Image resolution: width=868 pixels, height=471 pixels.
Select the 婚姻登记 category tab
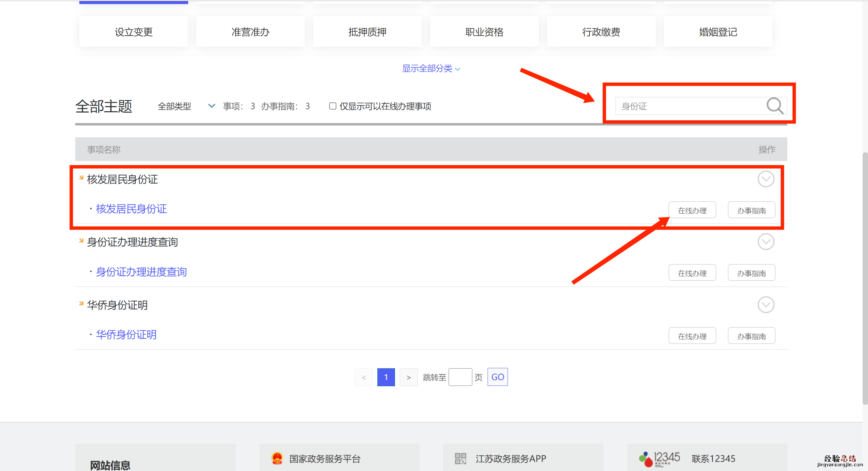[x=718, y=32]
